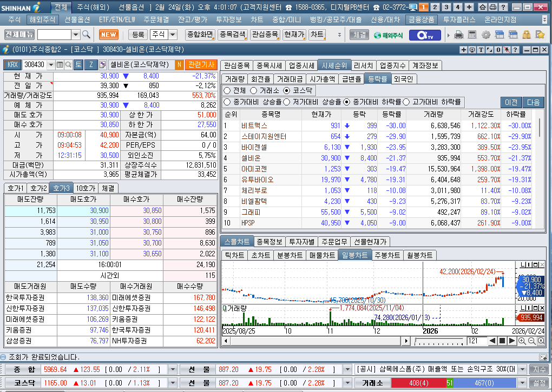The image size is (552, 392).
Task: Click the stock search magnifier beside code field
Action: (68, 65)
